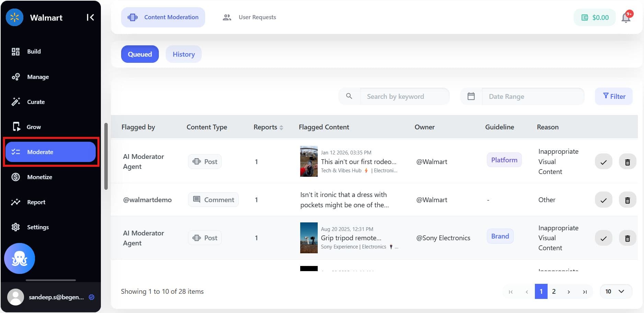This screenshot has width=644, height=313.
Task: Click the Walmart spark logo
Action: click(x=15, y=18)
